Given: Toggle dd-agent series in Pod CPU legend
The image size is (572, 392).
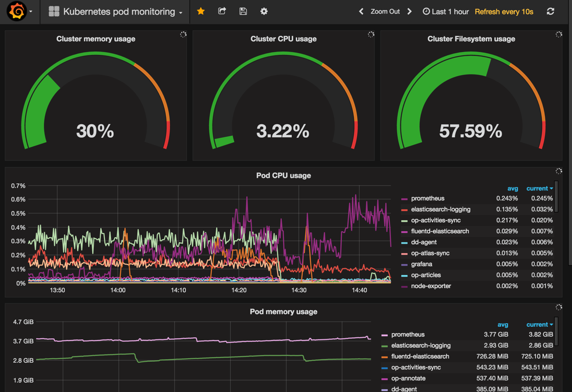Looking at the screenshot, I should 424,242.
